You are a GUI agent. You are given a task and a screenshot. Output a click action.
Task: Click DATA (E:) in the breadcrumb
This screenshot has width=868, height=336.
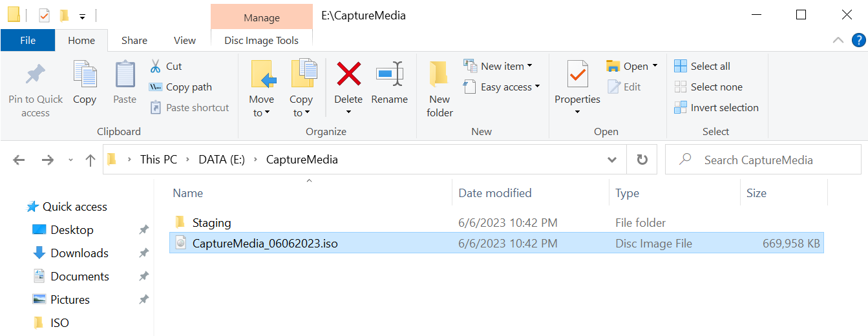222,160
